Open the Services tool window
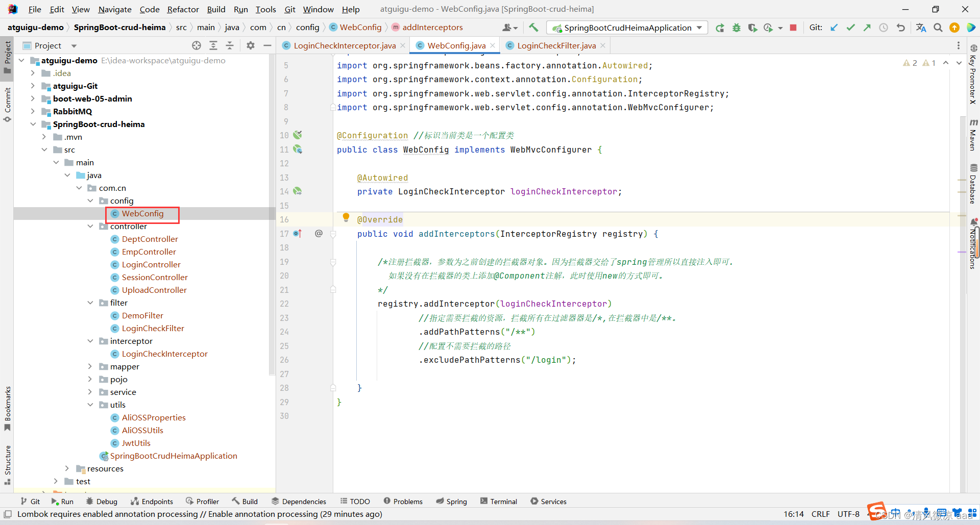This screenshot has height=525, width=980. coord(549,502)
